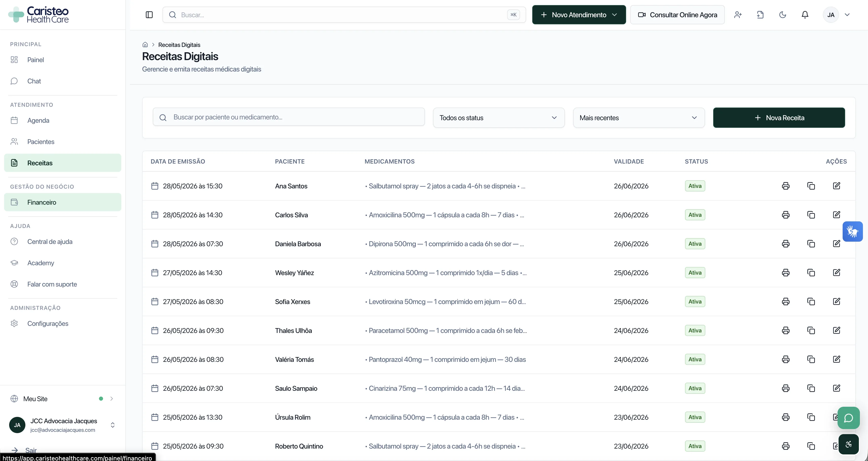Edit Daniela Barbosa prescription

[x=837, y=244]
